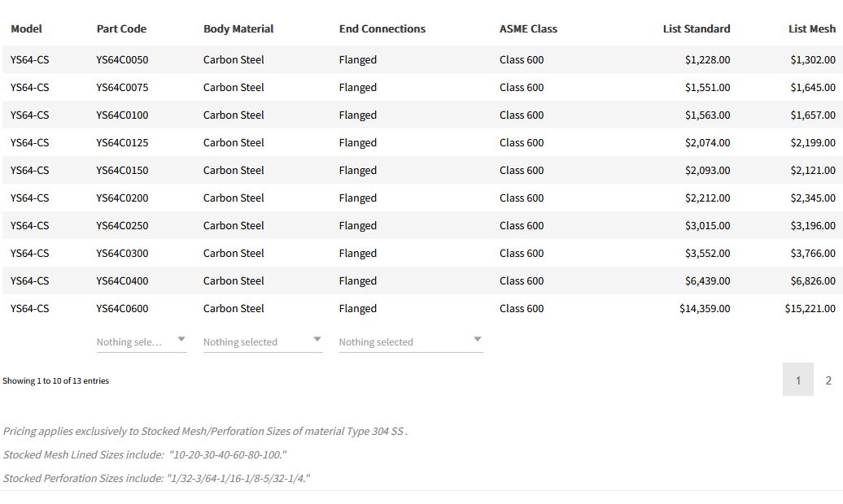The image size is (843, 504).
Task: Sort table by Model column header
Action: click(26, 28)
